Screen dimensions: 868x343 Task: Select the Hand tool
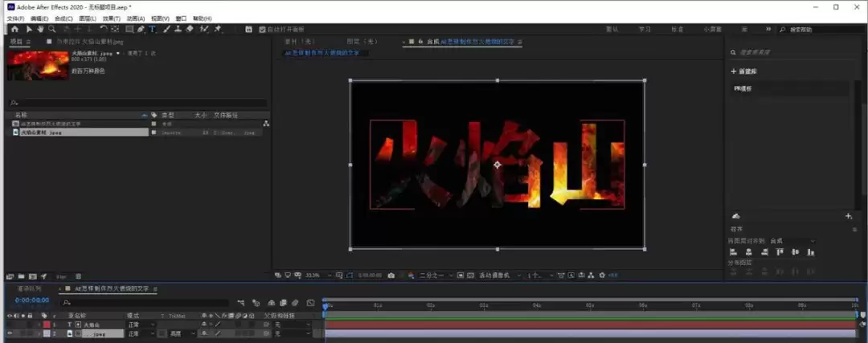tap(40, 30)
